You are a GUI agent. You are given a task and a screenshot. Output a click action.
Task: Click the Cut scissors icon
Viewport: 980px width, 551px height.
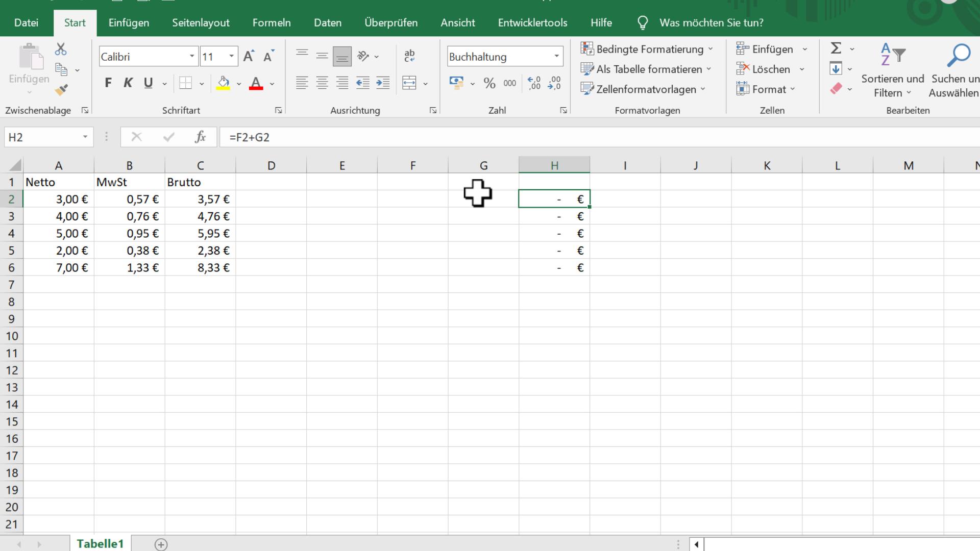click(x=61, y=49)
